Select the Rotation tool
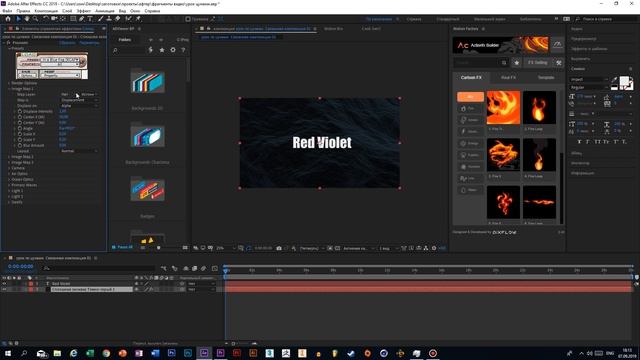 [46, 19]
